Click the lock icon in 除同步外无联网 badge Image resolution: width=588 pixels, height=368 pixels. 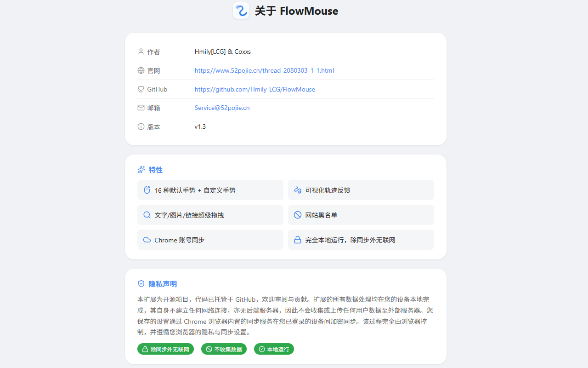pyautogui.click(x=145, y=349)
